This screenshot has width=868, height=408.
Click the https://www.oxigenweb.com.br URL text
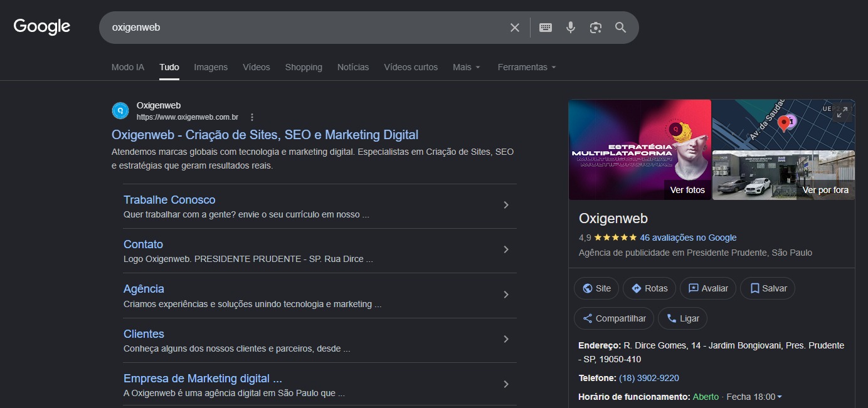click(188, 117)
